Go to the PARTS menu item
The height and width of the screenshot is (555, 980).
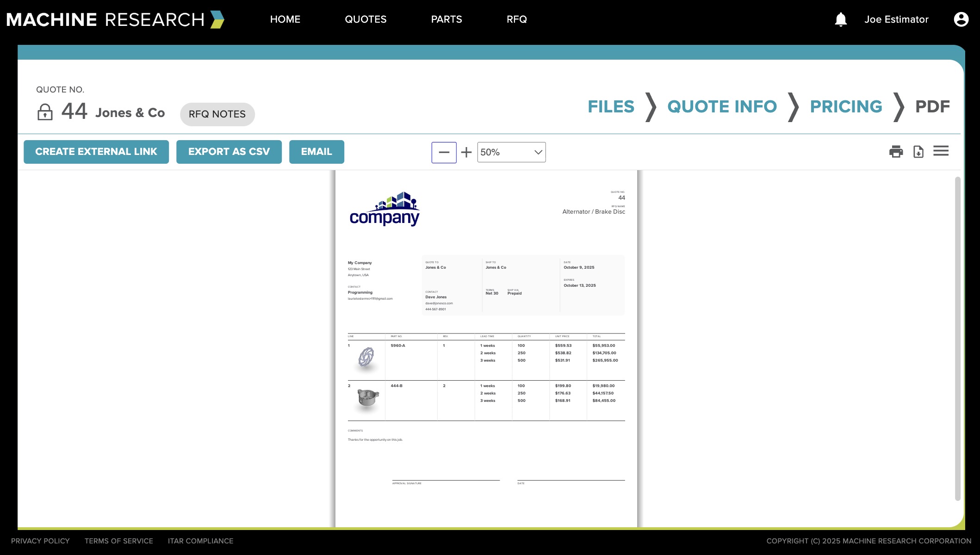[x=447, y=19]
